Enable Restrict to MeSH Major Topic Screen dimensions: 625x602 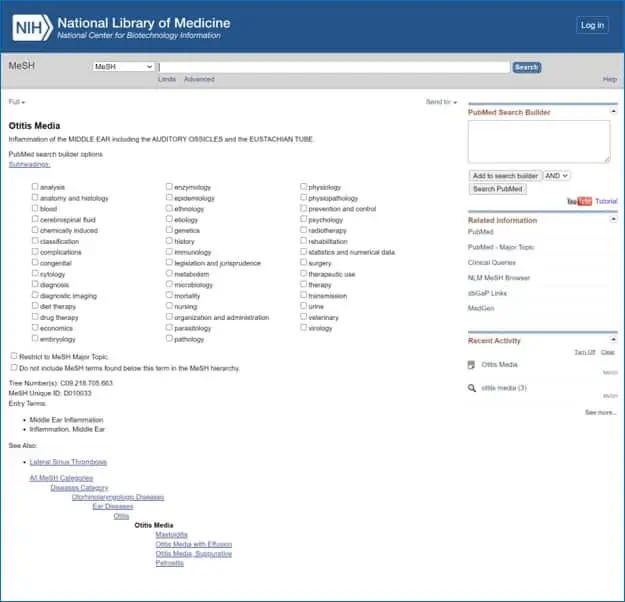click(x=13, y=356)
